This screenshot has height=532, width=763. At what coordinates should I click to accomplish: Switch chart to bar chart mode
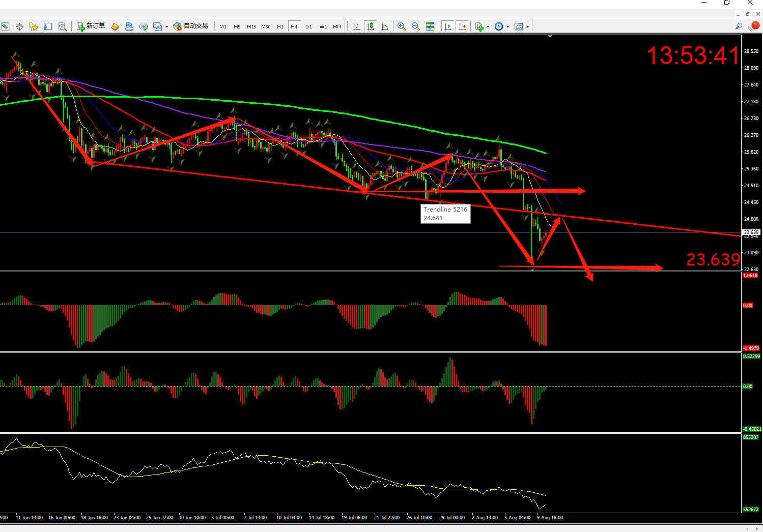pos(356,26)
